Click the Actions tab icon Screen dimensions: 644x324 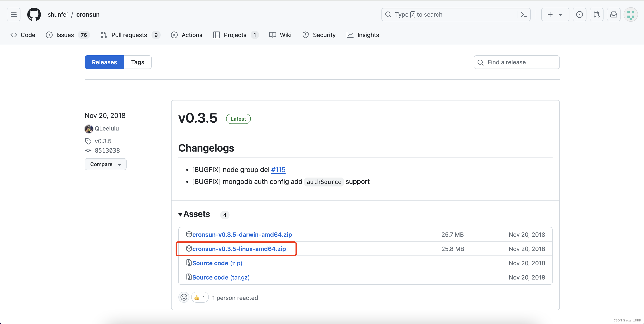pos(174,35)
